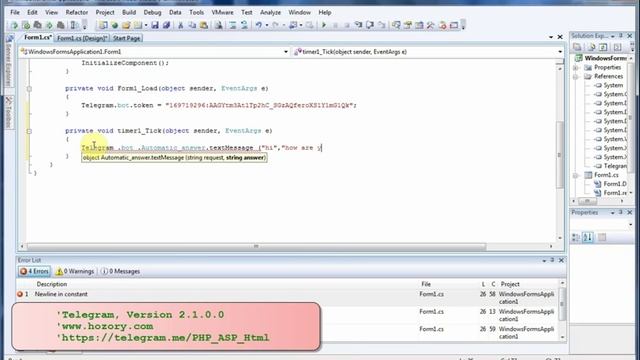Expand the Form1.cs node in Solution Explorer
The image size is (640, 360).
tap(576, 175)
